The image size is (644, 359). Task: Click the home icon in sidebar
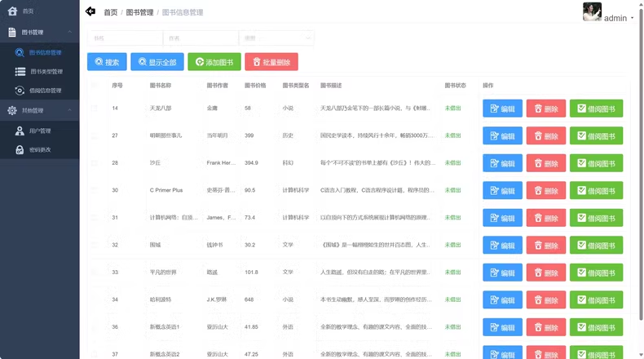coord(12,11)
